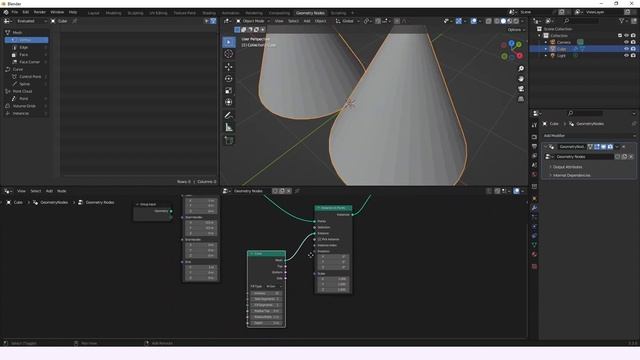The width and height of the screenshot is (640, 360).
Task: Select the Rotate tool in viewport toolbar
Action: pos(229,79)
